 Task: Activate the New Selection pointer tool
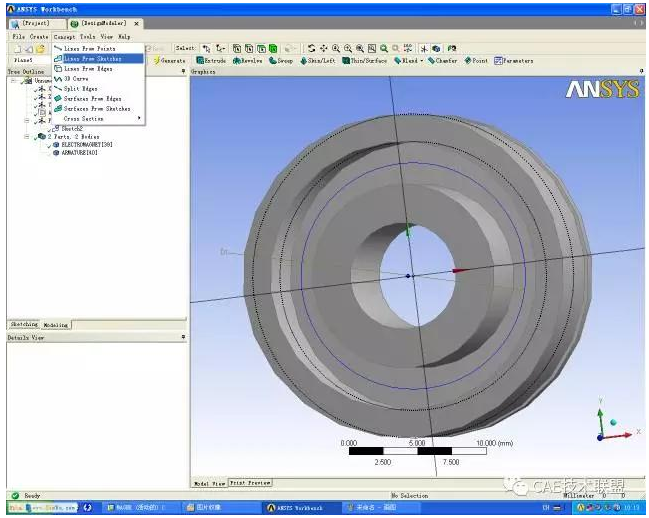(206, 48)
